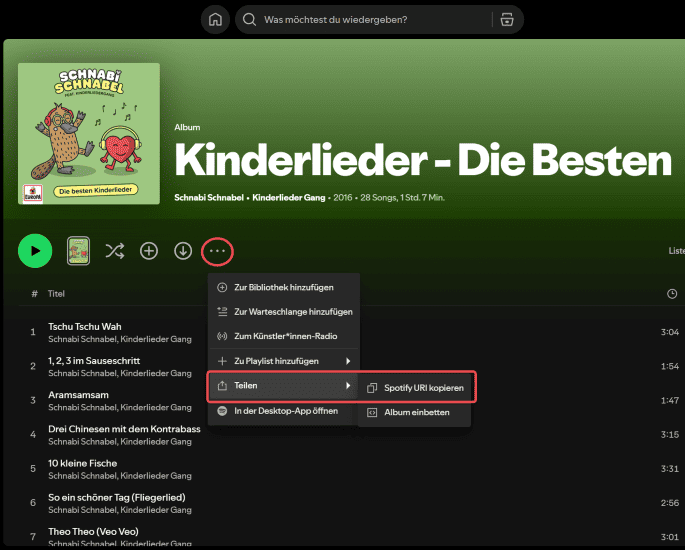The image size is (685, 550).
Task: Click the duration clock column icon
Action: [672, 294]
